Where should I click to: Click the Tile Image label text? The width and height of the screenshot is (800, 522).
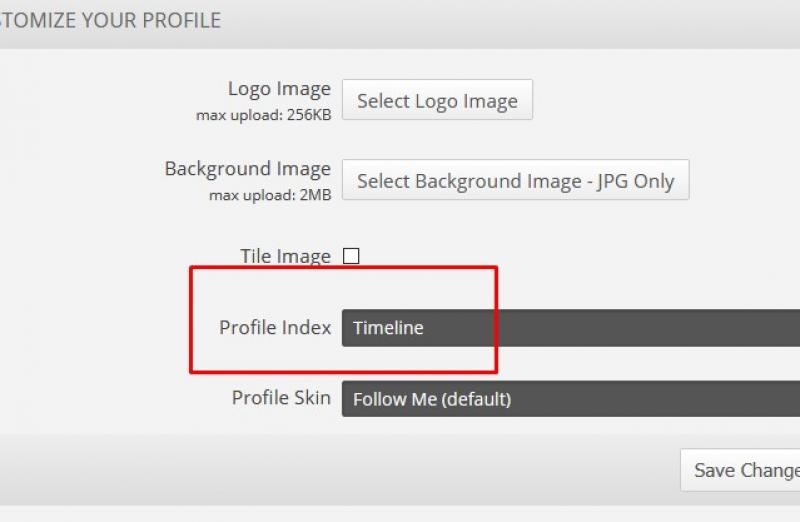285,256
